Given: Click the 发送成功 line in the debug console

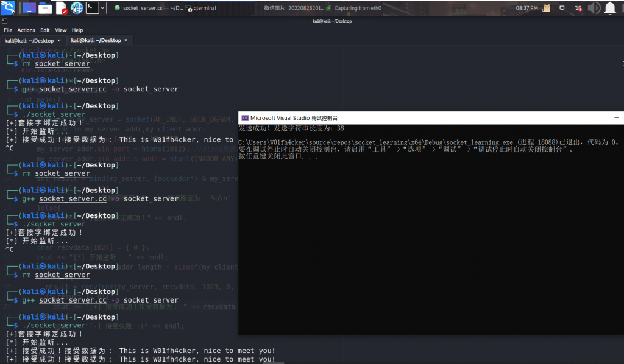Looking at the screenshot, I should tap(291, 128).
